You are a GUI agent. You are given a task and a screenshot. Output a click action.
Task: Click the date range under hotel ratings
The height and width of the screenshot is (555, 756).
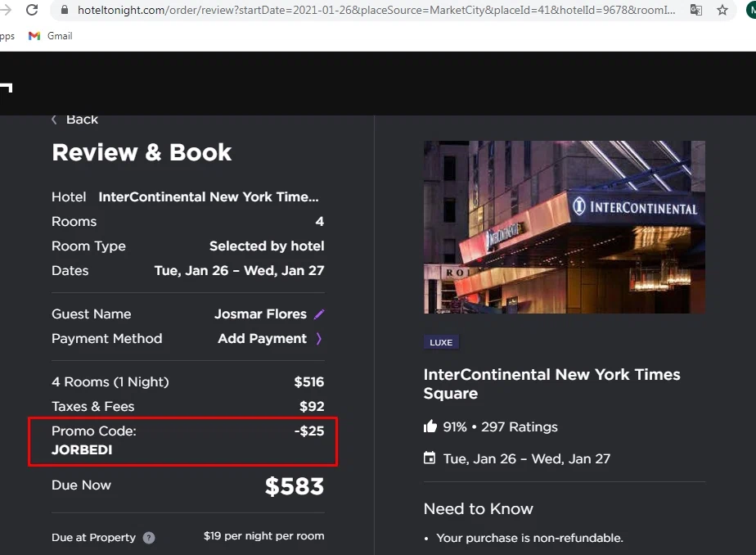[527, 458]
